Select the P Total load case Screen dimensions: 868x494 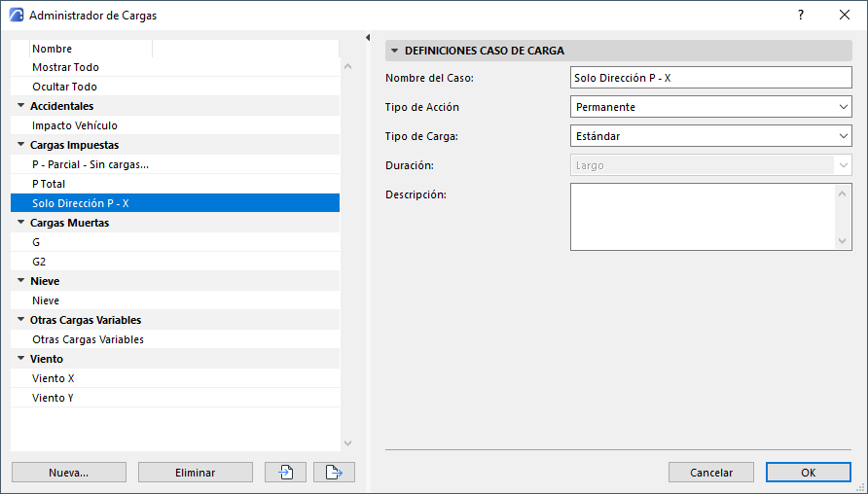[x=49, y=184]
